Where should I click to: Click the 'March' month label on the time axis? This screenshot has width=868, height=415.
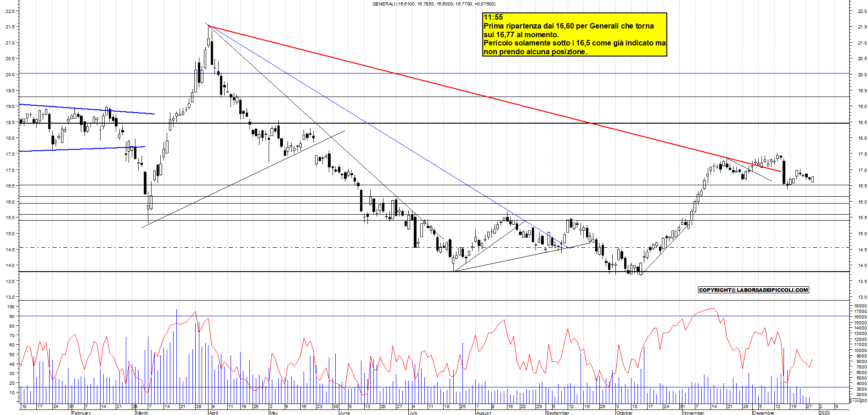click(142, 413)
